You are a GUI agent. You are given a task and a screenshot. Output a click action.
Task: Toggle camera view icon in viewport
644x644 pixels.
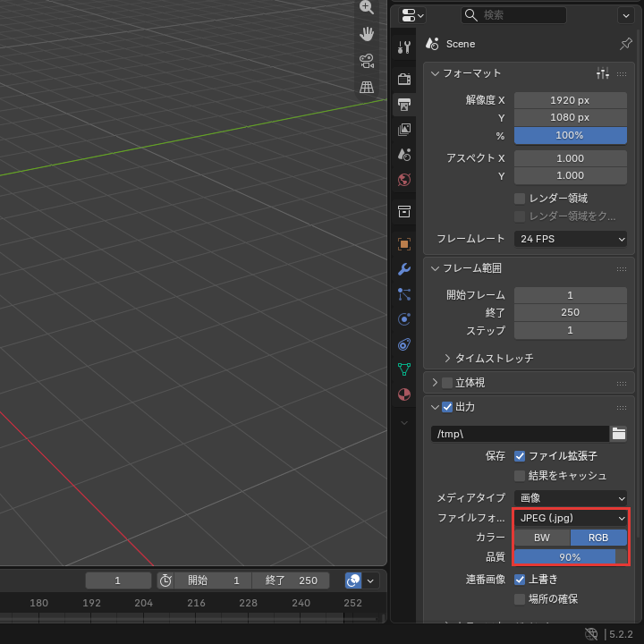click(x=367, y=61)
